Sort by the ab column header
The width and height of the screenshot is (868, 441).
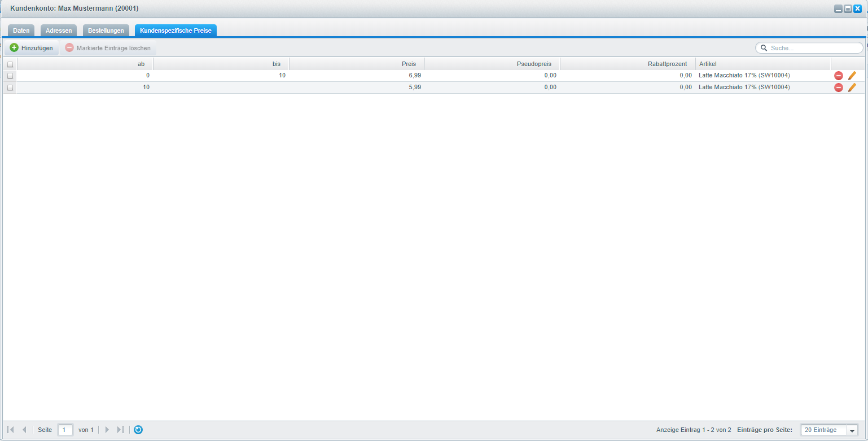85,64
